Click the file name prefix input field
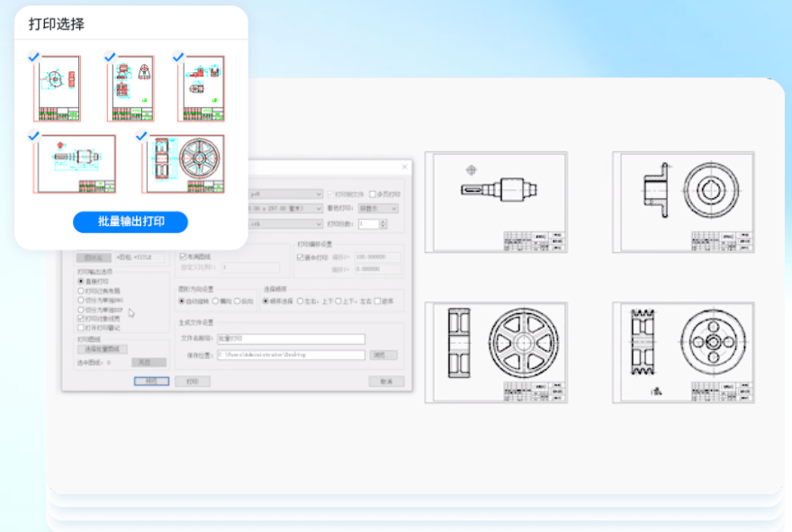Viewport: 792px width, 532px height. click(291, 338)
